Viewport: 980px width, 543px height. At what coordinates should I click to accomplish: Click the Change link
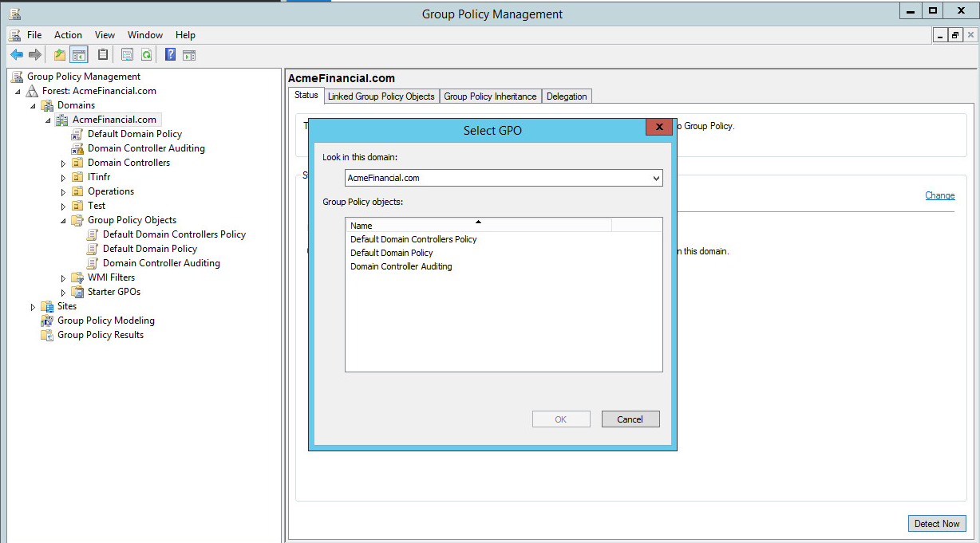tap(939, 195)
